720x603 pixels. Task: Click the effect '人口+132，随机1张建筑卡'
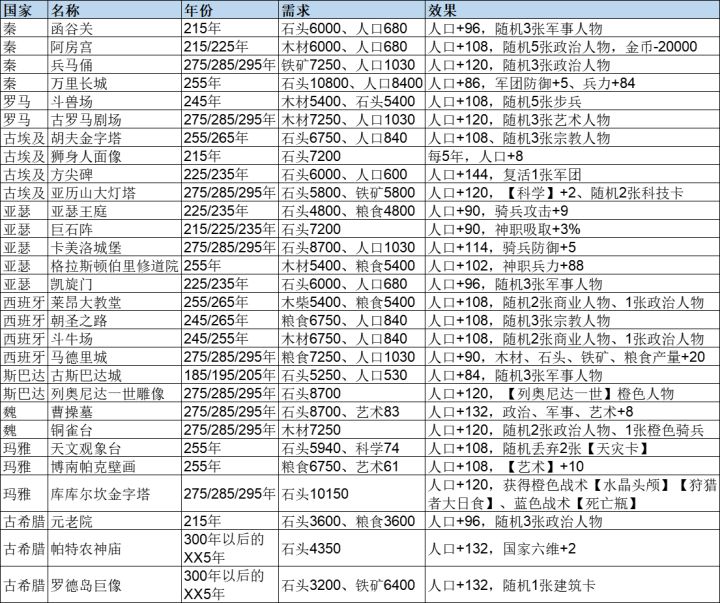(572, 585)
